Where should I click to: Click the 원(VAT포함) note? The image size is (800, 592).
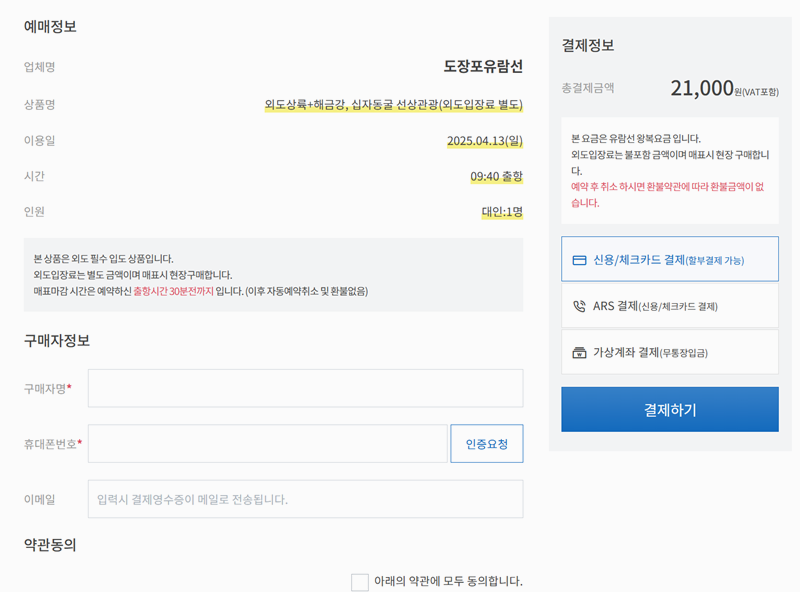click(757, 92)
